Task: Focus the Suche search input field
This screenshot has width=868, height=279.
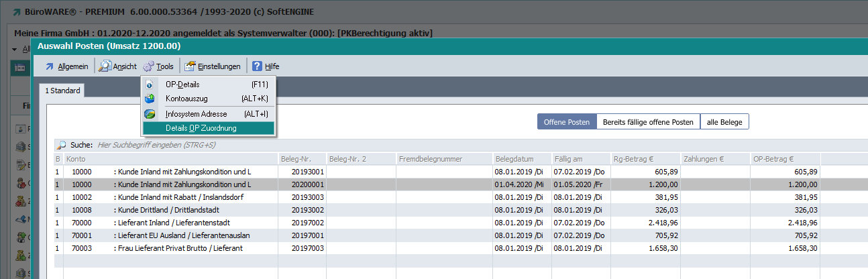Action: [268, 145]
